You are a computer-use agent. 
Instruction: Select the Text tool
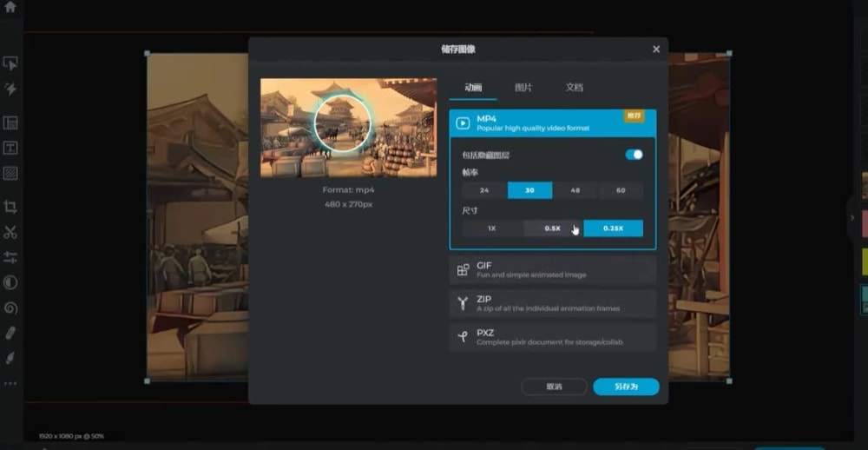point(10,148)
